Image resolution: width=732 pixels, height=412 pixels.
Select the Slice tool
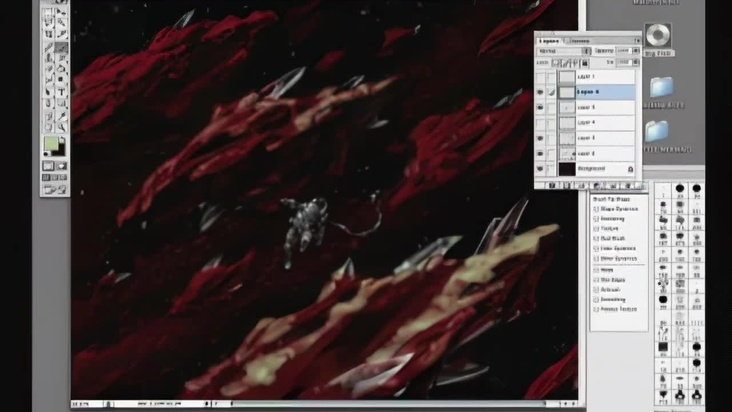[61, 34]
